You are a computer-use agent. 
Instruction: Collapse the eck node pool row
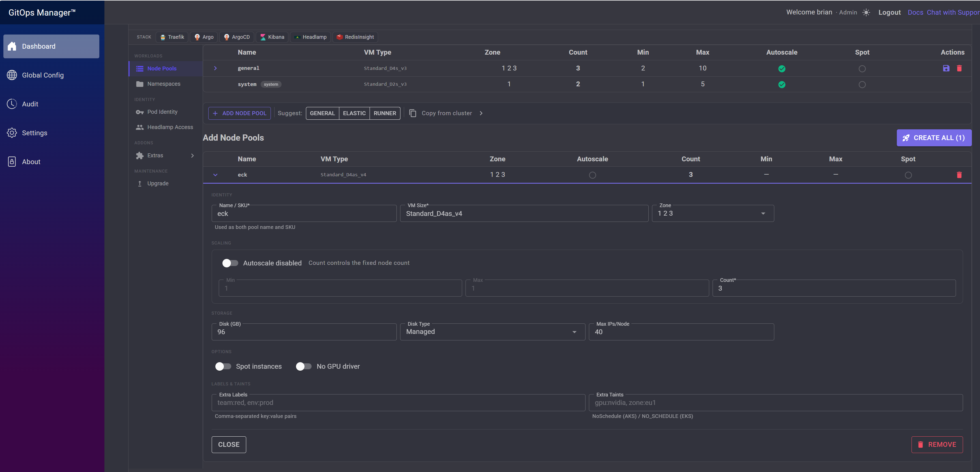[215, 175]
